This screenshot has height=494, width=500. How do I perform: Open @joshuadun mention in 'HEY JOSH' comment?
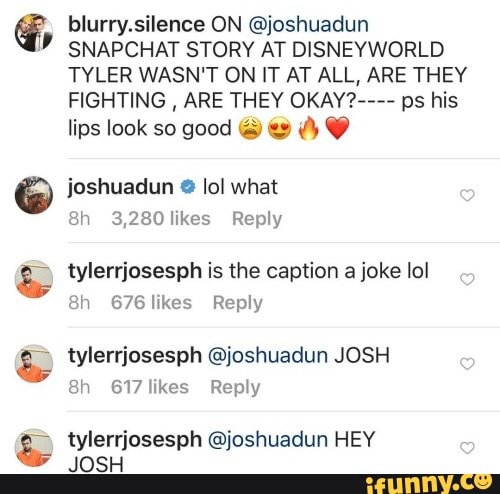tap(268, 439)
